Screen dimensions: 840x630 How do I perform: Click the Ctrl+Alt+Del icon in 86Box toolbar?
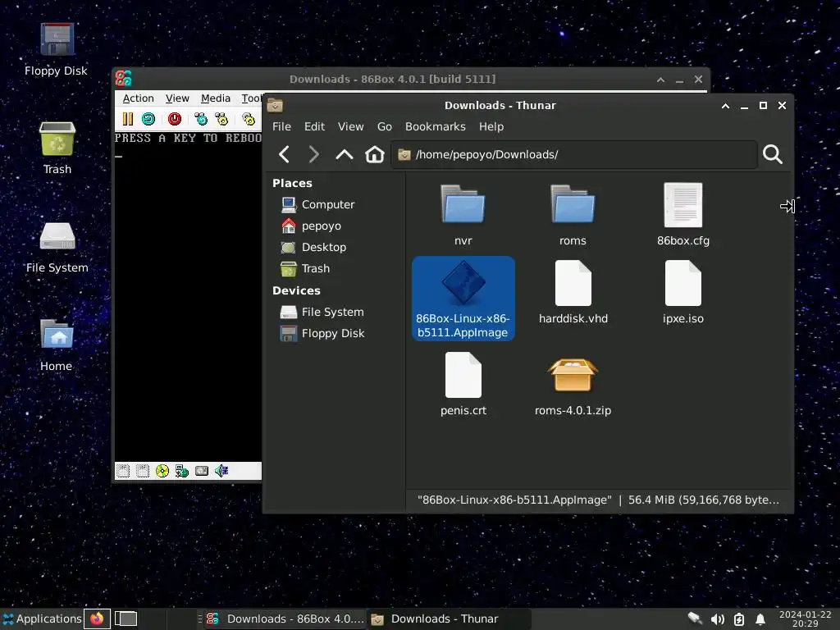coord(201,119)
